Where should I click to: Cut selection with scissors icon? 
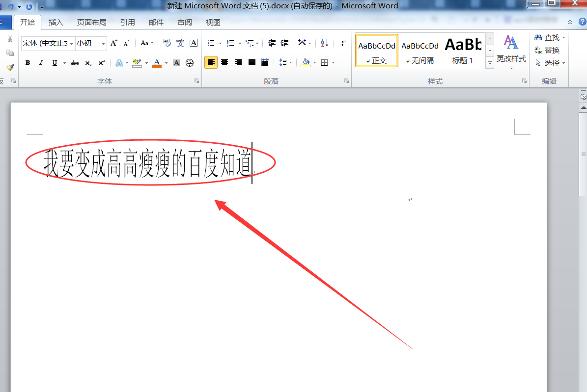pos(10,39)
